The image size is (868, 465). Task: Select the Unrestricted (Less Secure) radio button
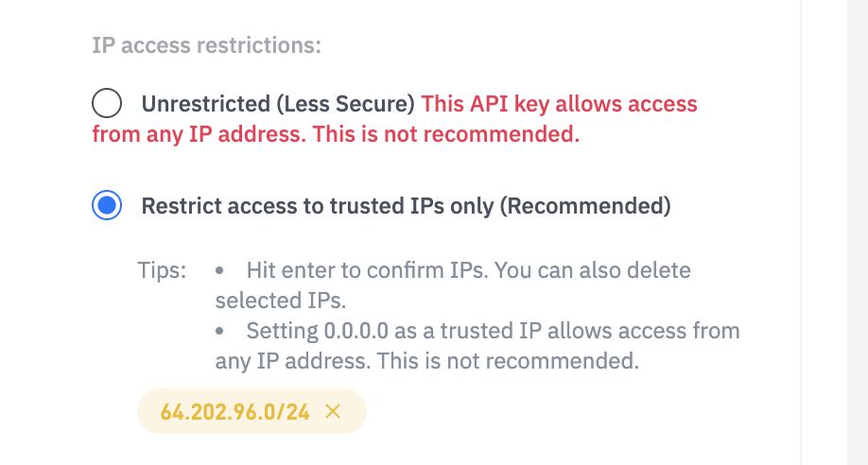(x=107, y=103)
